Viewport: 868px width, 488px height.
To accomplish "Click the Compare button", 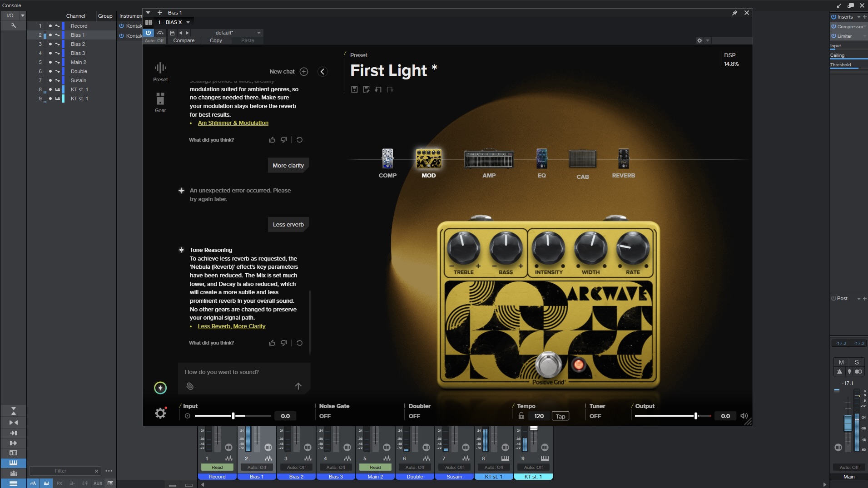I will [x=184, y=40].
